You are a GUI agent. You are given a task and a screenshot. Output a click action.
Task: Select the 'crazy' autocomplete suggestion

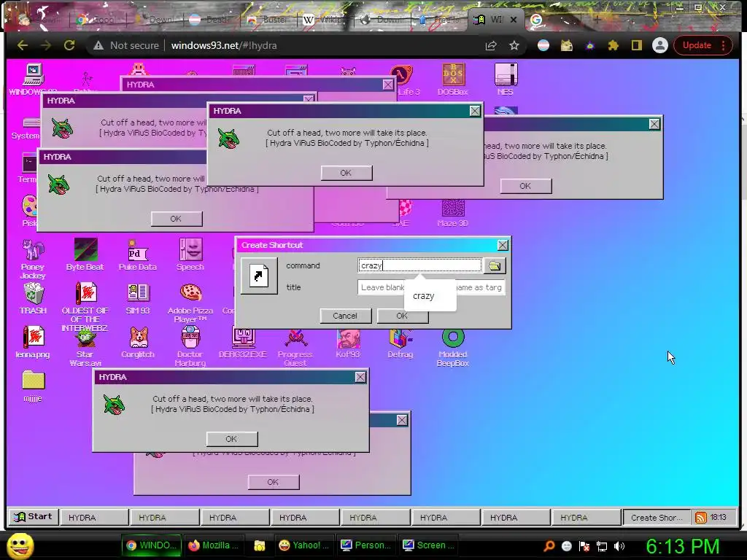tap(430, 296)
